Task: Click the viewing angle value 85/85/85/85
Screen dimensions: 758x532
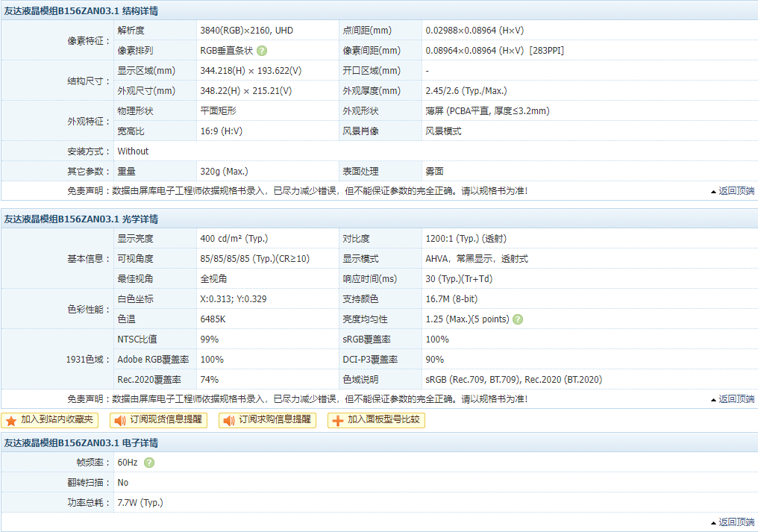Action: 254,259
